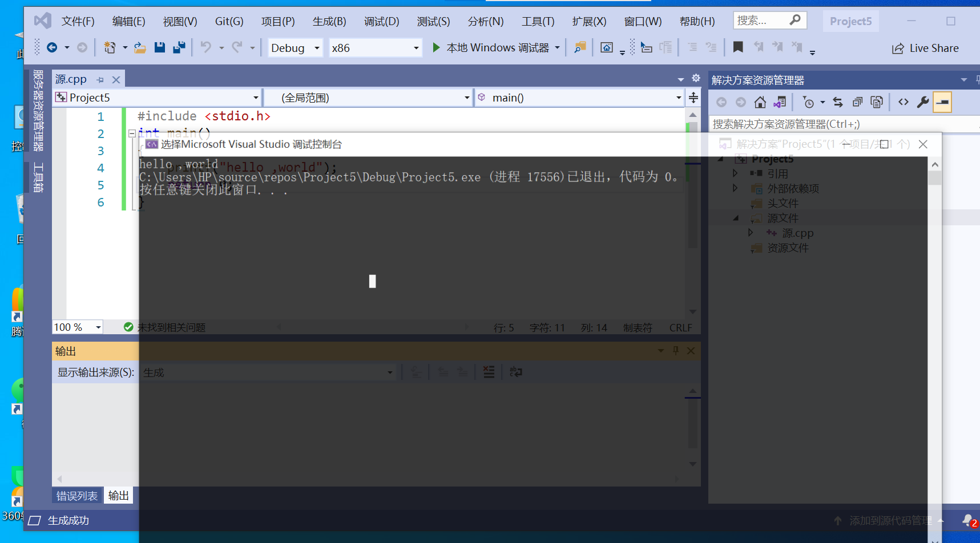This screenshot has width=980, height=543.
Task: Select 头文件 folder in tree
Action: (783, 203)
